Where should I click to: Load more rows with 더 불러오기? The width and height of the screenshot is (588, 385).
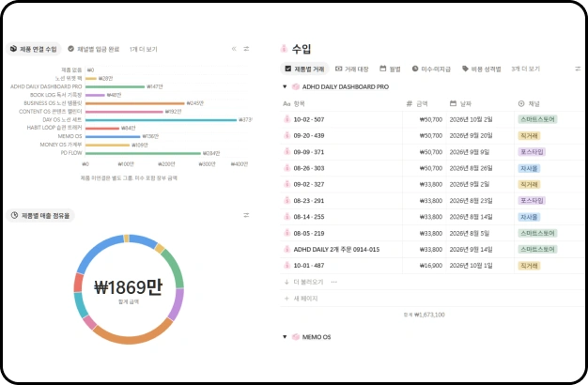[x=304, y=282]
